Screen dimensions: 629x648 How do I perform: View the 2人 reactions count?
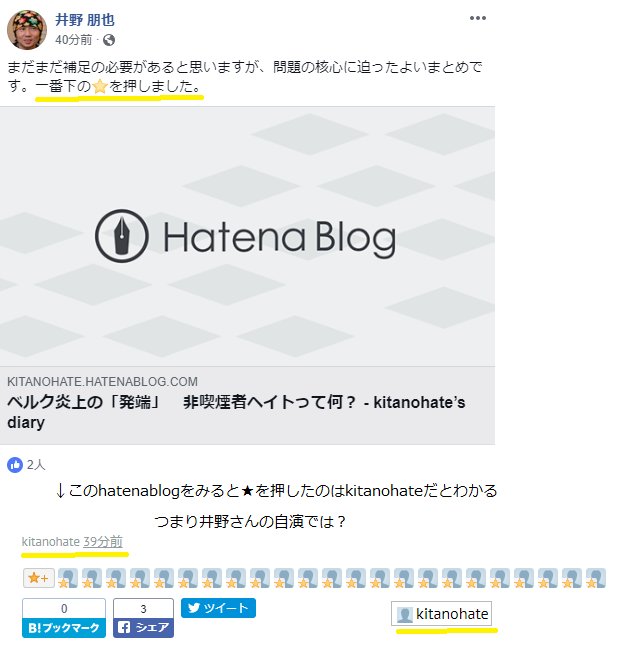click(36, 465)
